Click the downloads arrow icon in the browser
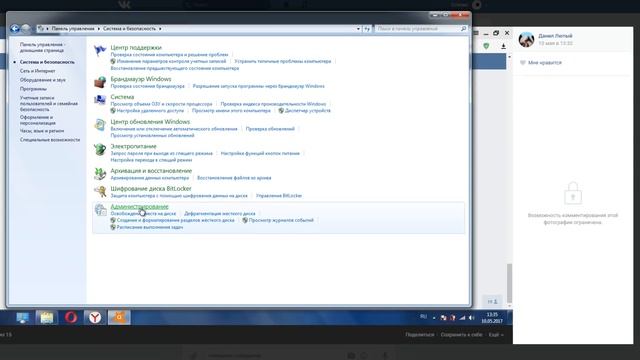Image resolution: width=640 pixels, height=360 pixels. click(503, 46)
